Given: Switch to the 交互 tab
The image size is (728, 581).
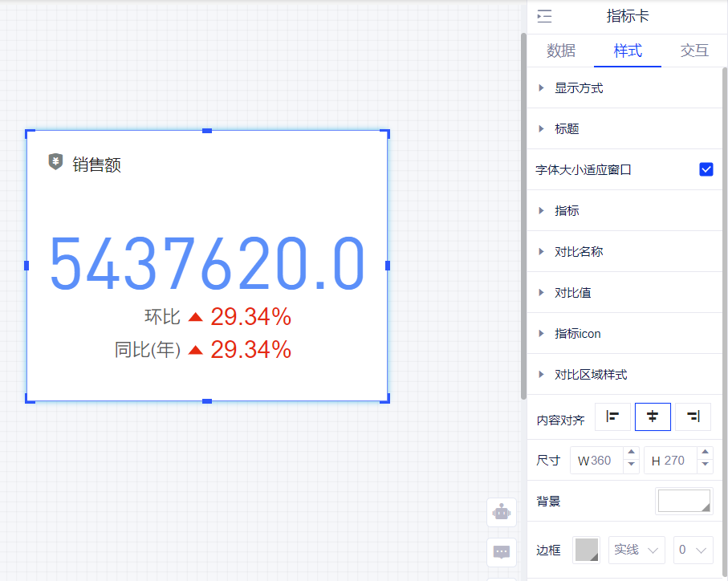Looking at the screenshot, I should (694, 51).
